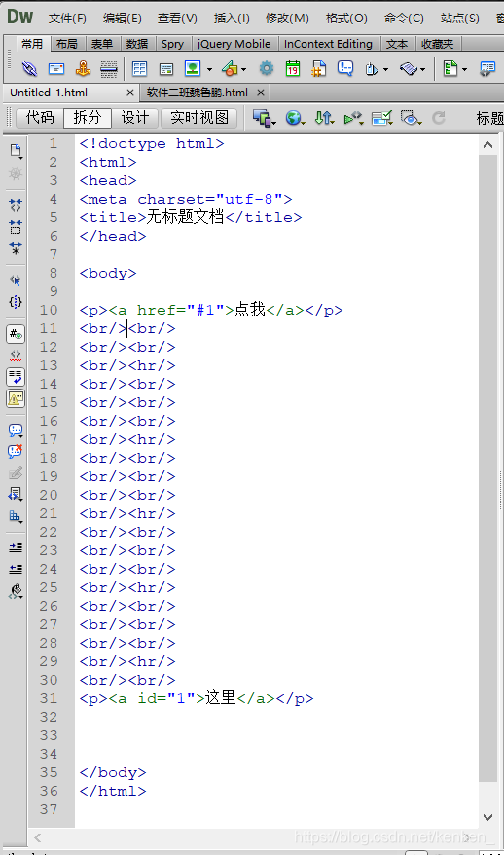
Task: Apply Comment in the coding toolbar
Action: point(16,430)
